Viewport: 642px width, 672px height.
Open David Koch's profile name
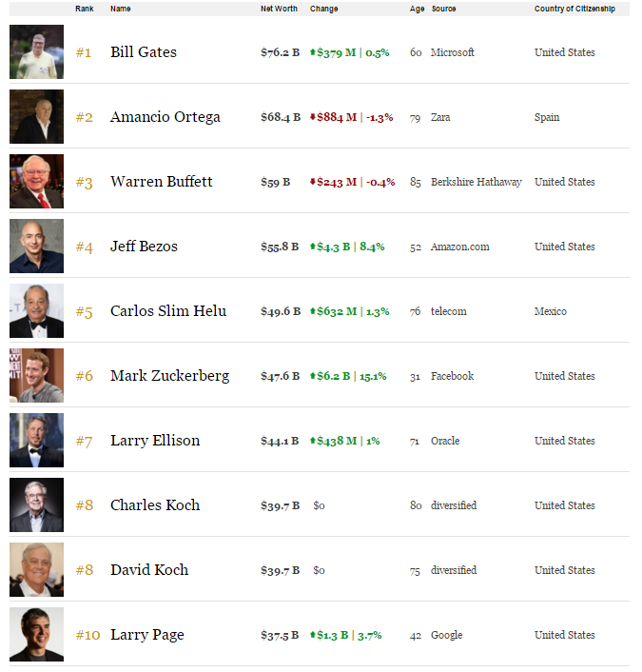149,570
